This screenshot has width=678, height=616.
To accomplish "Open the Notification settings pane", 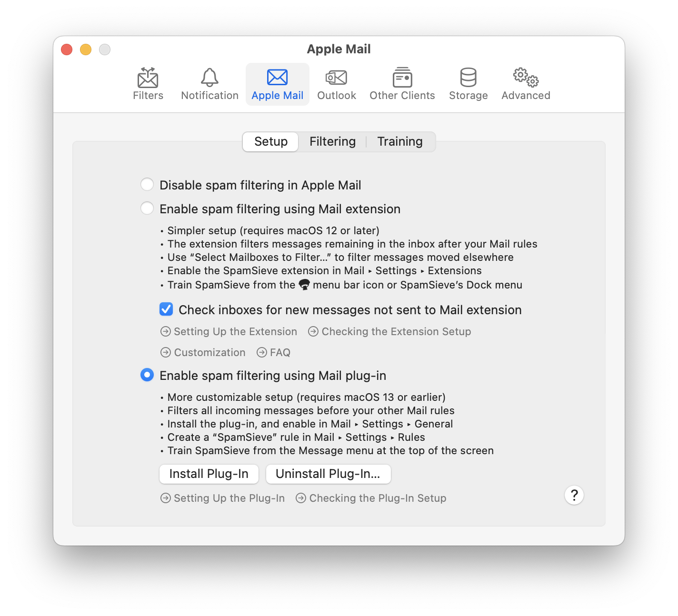I will click(x=209, y=84).
